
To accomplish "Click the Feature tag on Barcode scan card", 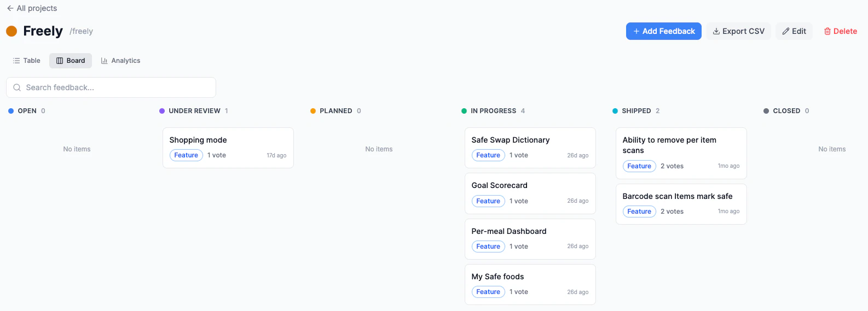I will coord(639,212).
